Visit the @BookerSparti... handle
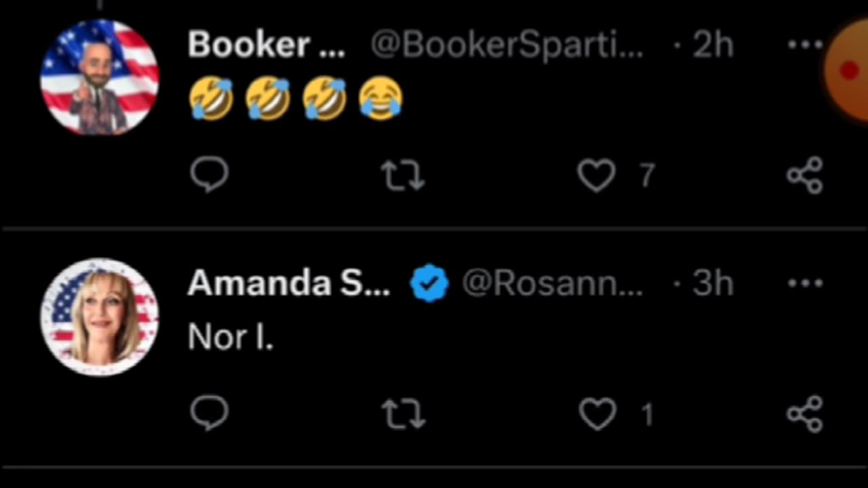This screenshot has height=488, width=868. click(x=507, y=45)
